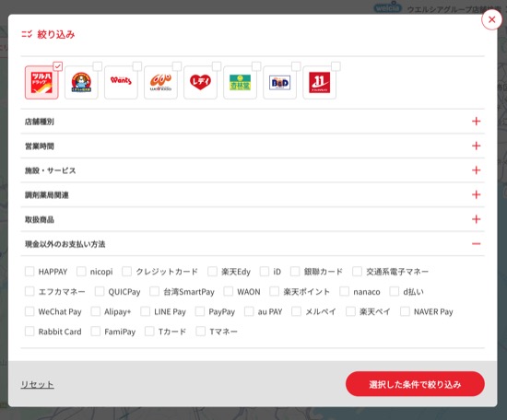Viewport: 507px width, 420px height.
Task: Check the 楽天ポイント option
Action: coord(275,291)
